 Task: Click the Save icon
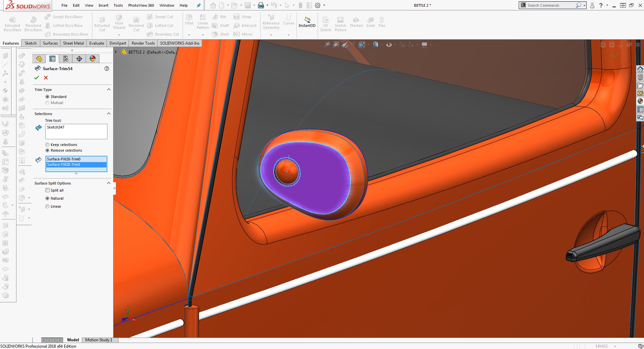click(x=248, y=5)
